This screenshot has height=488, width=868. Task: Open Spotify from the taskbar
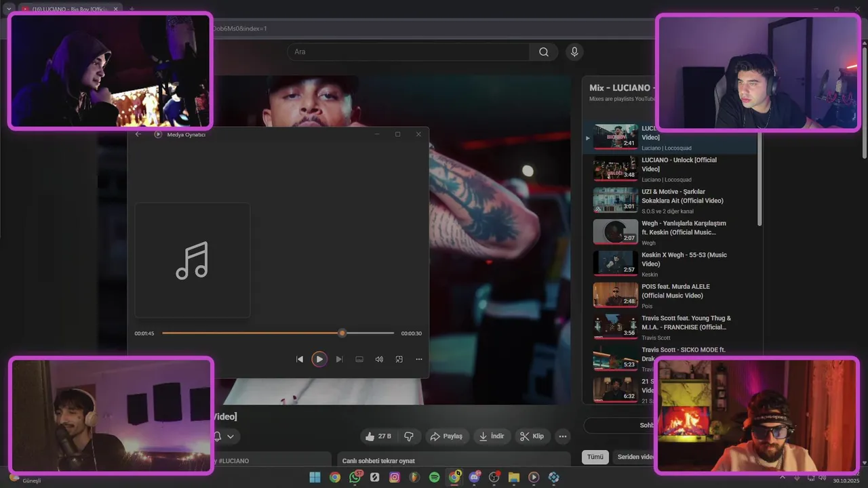pyautogui.click(x=435, y=477)
